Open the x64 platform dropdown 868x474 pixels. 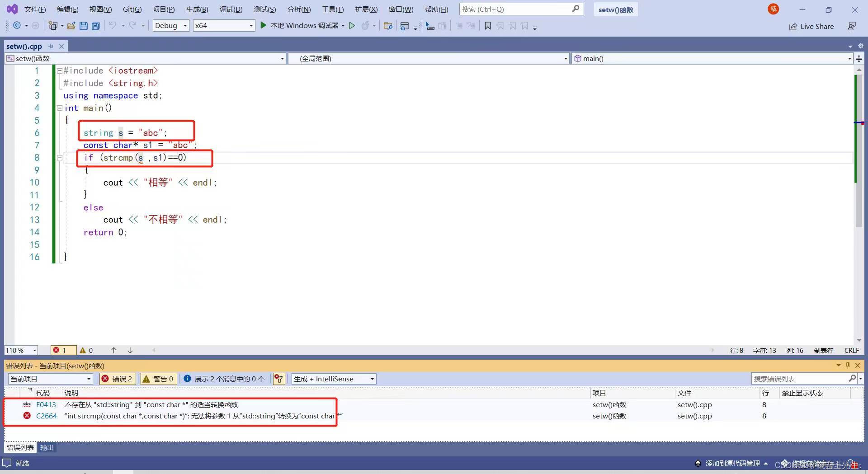pyautogui.click(x=224, y=26)
